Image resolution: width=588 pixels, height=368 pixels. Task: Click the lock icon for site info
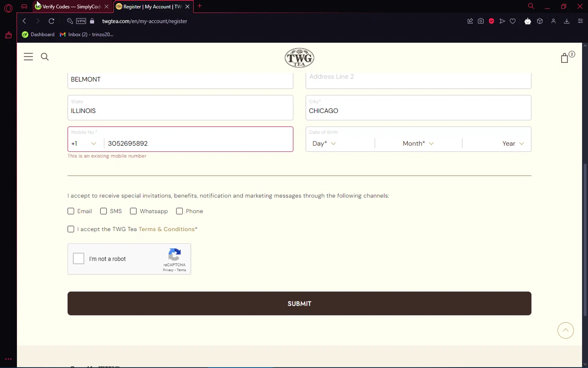pos(92,21)
